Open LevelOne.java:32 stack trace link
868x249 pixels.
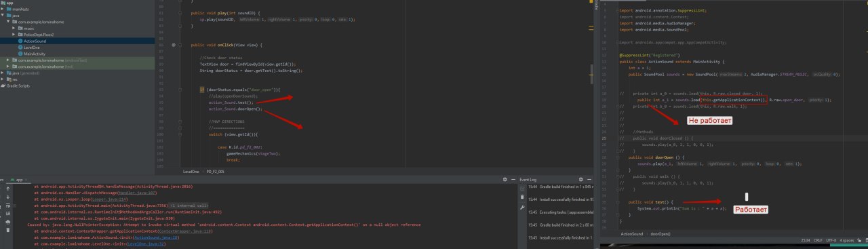click(x=145, y=244)
